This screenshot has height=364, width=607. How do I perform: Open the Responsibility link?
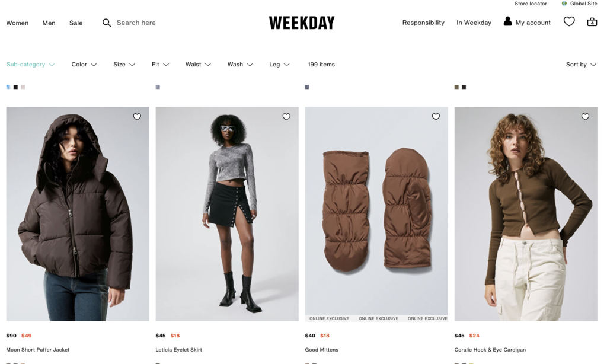423,23
